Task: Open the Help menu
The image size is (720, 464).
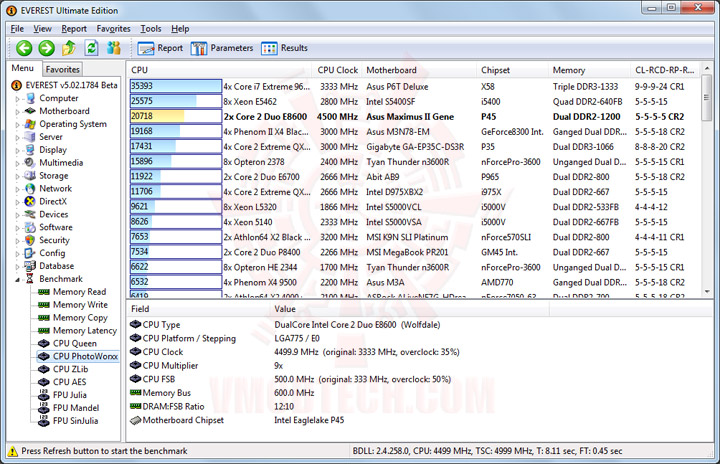Action: (180, 29)
